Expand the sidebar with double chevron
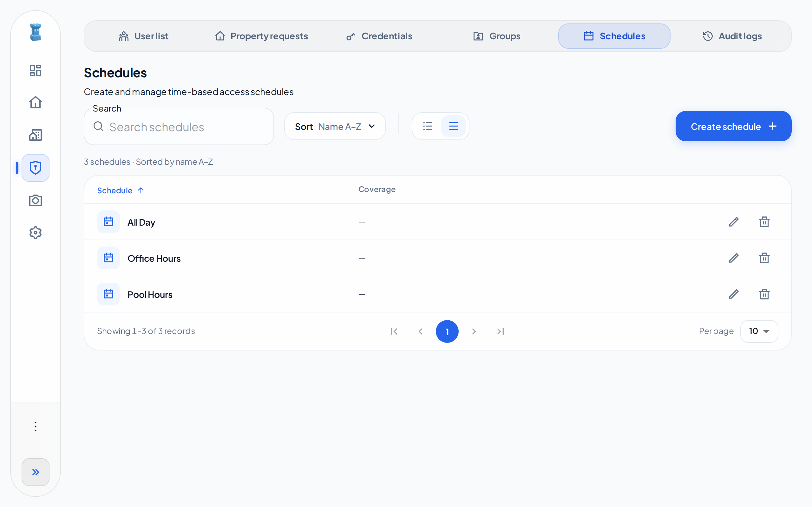 (x=35, y=472)
